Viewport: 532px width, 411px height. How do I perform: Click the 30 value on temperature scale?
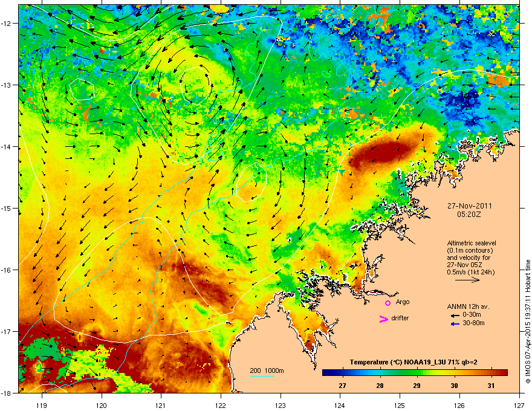pos(454,386)
